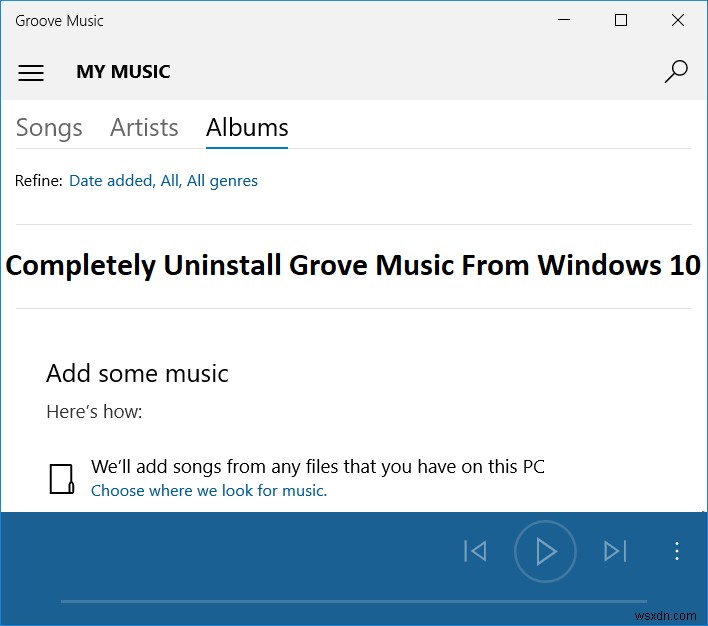Image resolution: width=708 pixels, height=626 pixels.
Task: Open the hamburger navigation menu
Action: click(31, 72)
